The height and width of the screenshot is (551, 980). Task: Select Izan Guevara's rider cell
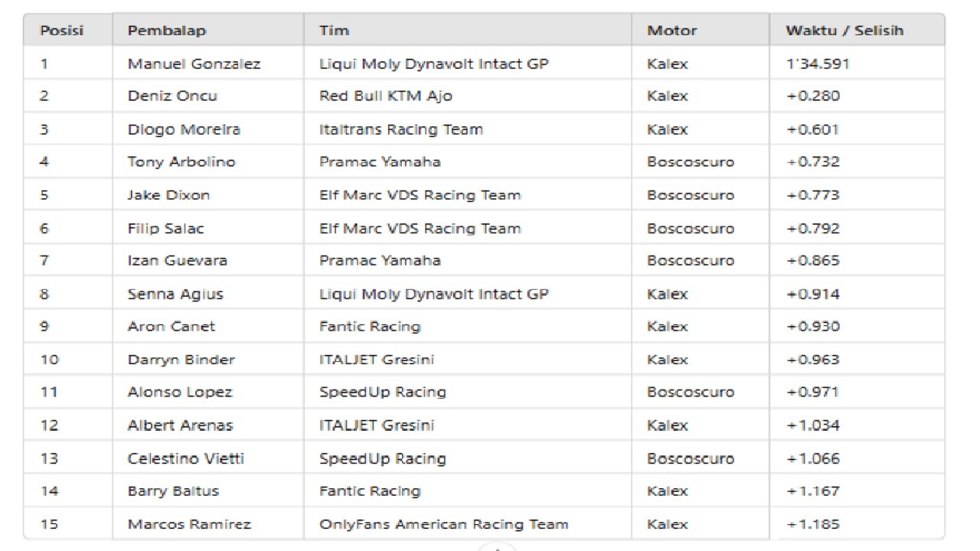[177, 261]
